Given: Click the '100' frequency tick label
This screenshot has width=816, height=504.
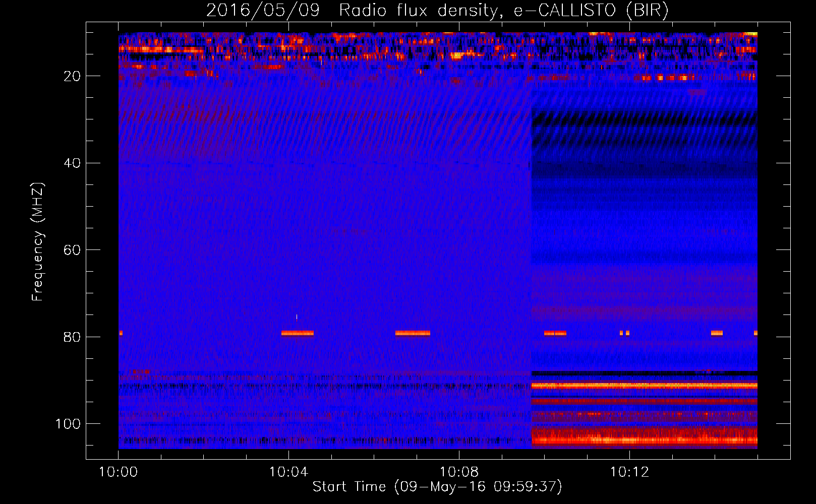Looking at the screenshot, I should 68,424.
